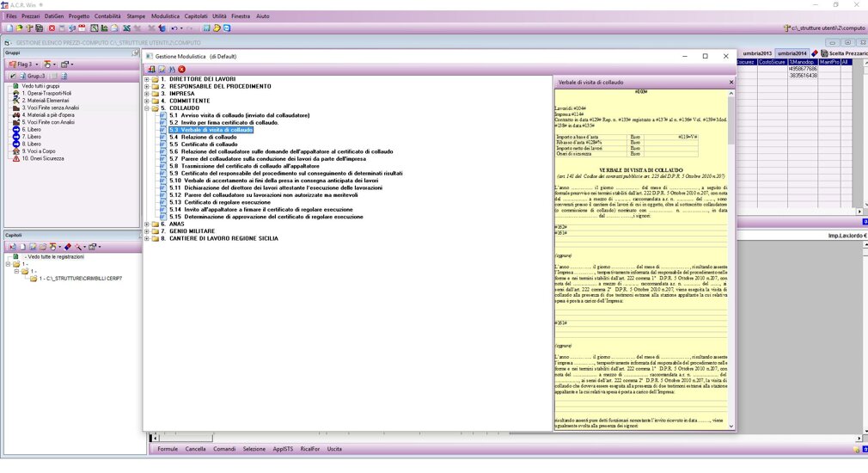Click the undo arrow icon in main toolbar

click(x=174, y=28)
